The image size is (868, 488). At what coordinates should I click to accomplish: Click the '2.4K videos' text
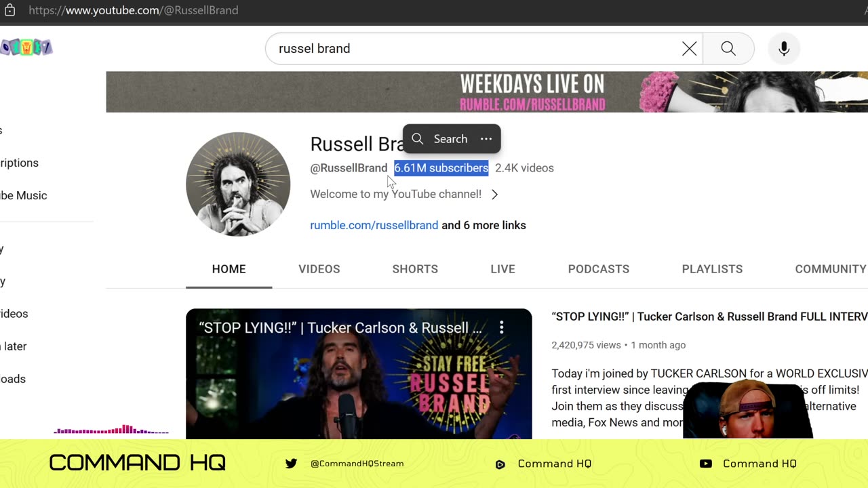(524, 168)
